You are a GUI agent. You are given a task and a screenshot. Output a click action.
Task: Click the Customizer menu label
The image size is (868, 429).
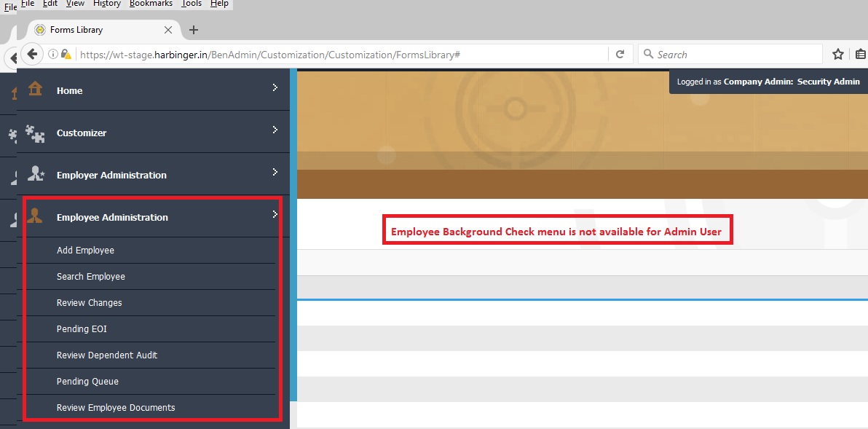82,133
